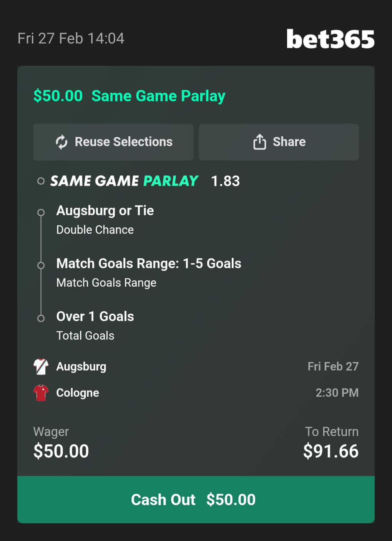Viewport: 392px width, 541px height.
Task: Click circle marker beside Match Goals Range
Action: (x=41, y=265)
